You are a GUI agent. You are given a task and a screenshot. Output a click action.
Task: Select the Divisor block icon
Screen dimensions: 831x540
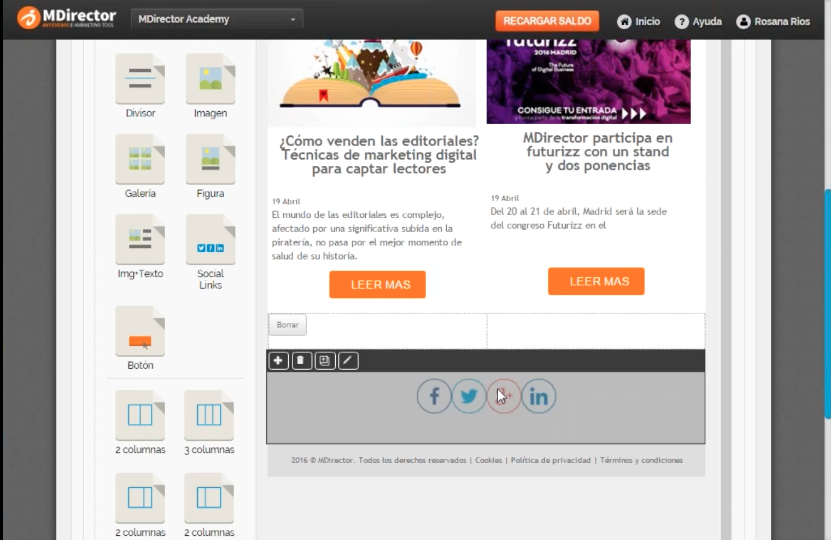coord(140,79)
